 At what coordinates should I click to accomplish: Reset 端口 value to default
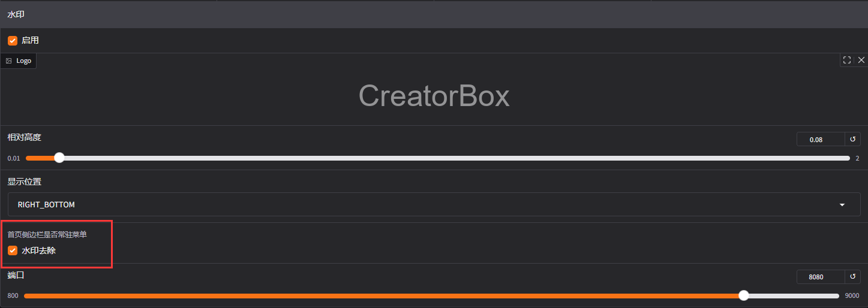(852, 277)
